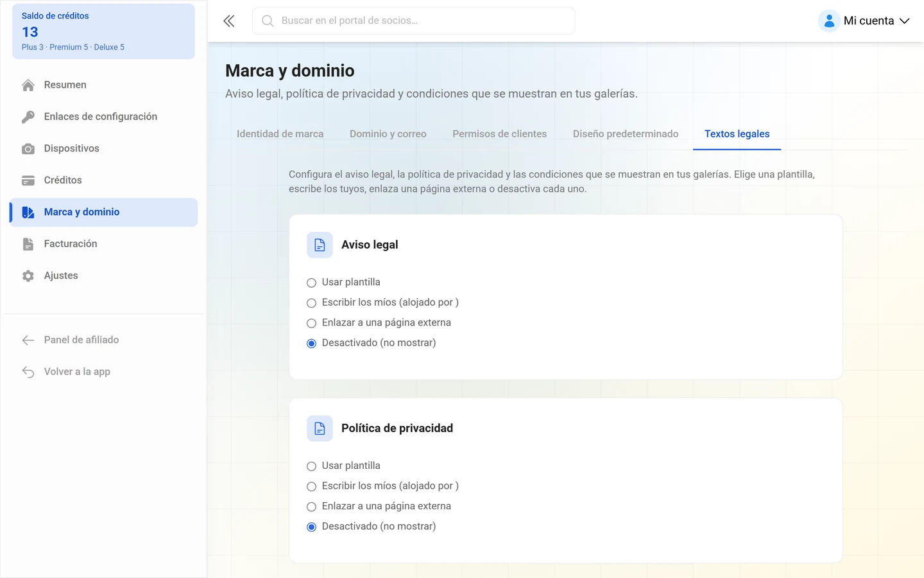The height and width of the screenshot is (578, 924).
Task: Open Ajustes in the sidebar
Action: 103,276
